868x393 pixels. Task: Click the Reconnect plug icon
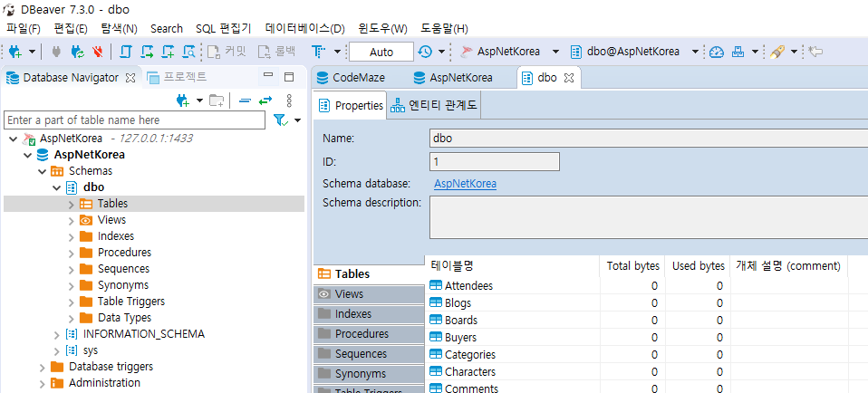coord(77,52)
